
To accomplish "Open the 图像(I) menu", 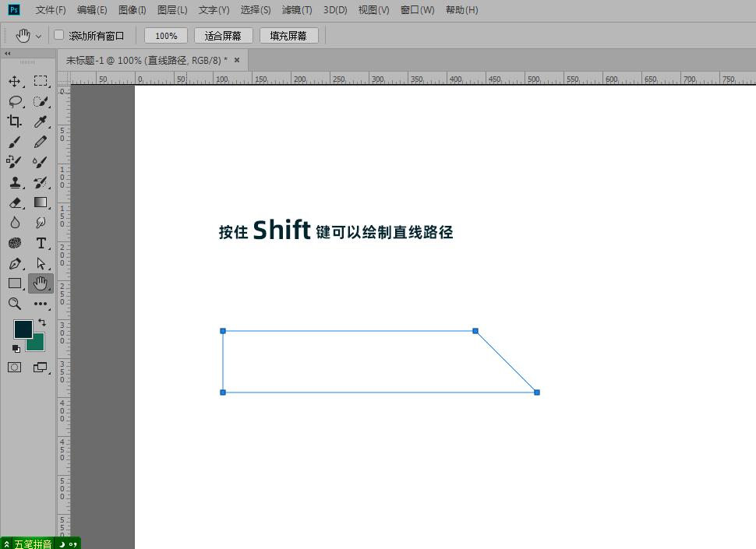I will (x=132, y=9).
